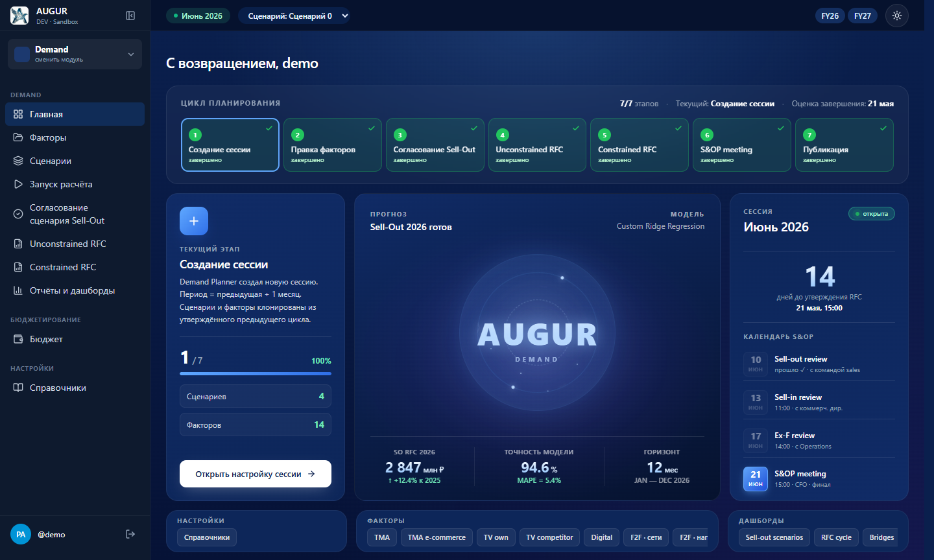
Task: Click the Отчёты и дашборды chart icon
Action: pos(18,290)
